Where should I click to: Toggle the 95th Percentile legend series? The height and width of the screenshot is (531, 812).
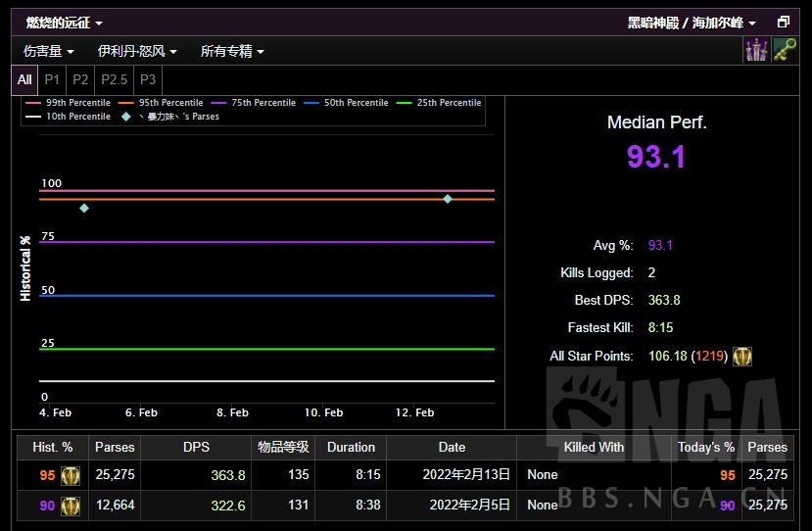pos(161,103)
